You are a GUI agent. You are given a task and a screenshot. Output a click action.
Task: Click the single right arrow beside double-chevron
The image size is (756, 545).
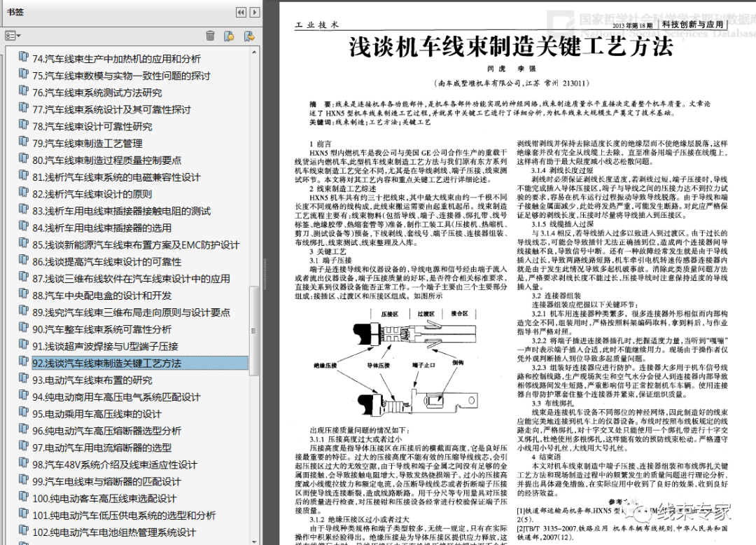253,11
